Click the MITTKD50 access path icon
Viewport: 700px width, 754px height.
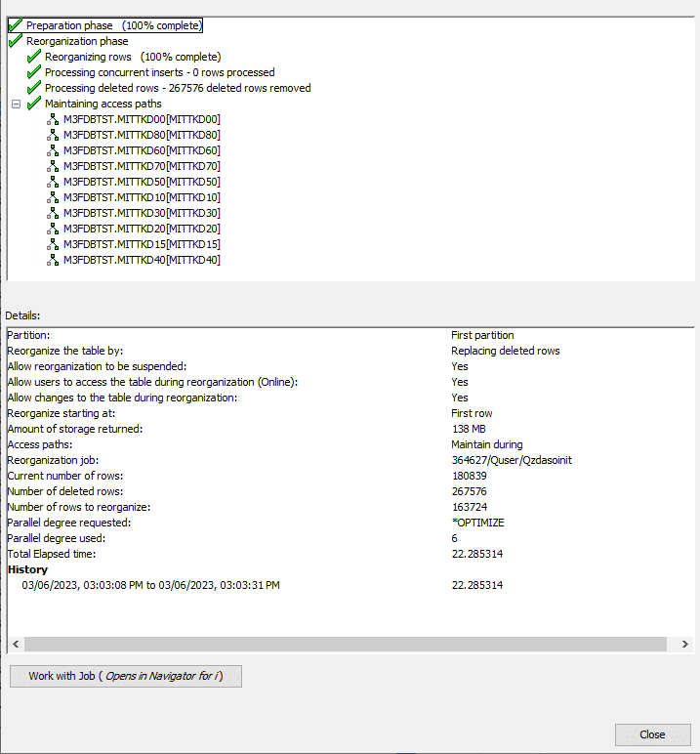click(x=53, y=182)
